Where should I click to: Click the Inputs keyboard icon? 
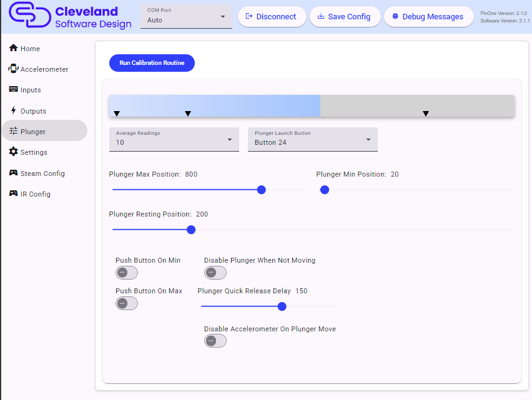point(13,90)
